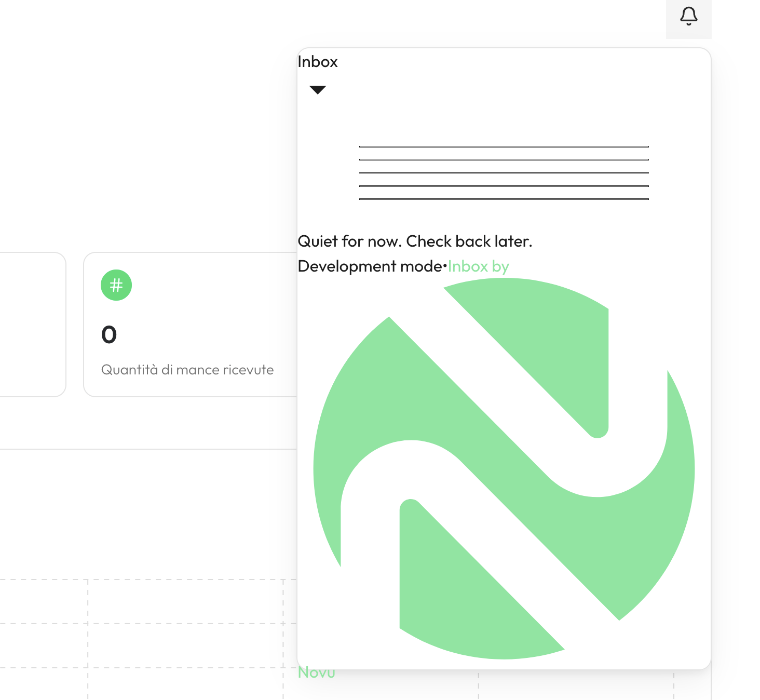Click the "Quantità di mance ricevute" label
Screen dimensions: 760x700
point(187,370)
